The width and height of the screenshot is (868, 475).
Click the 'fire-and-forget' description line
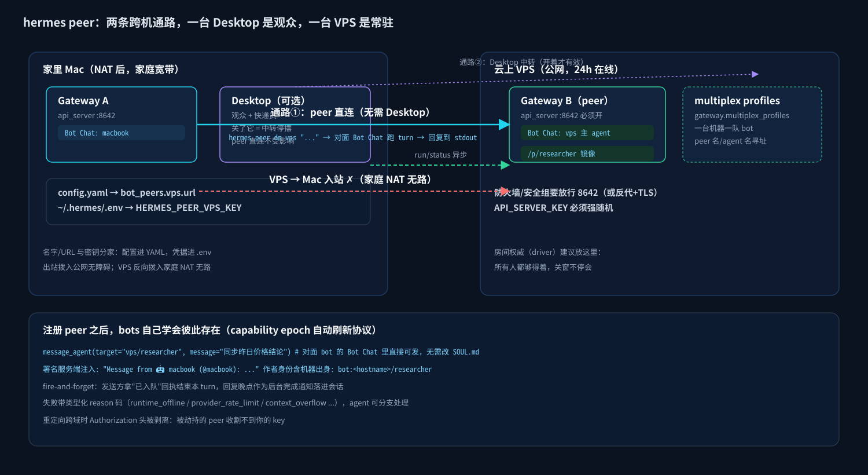pos(193,387)
